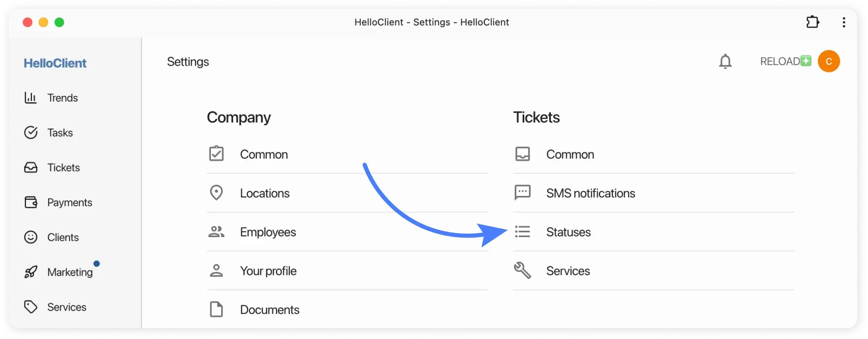Select the Employees people icon
Viewport: 868px width, 339px height.
click(216, 231)
